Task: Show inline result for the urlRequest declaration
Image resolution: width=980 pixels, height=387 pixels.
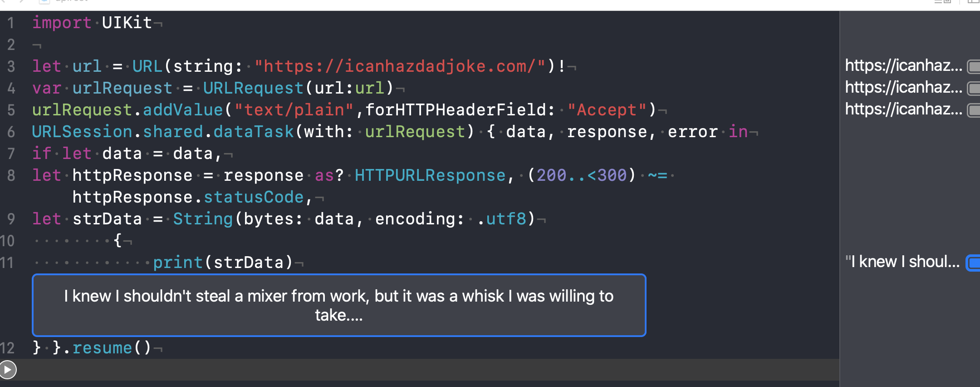Action: (x=974, y=88)
